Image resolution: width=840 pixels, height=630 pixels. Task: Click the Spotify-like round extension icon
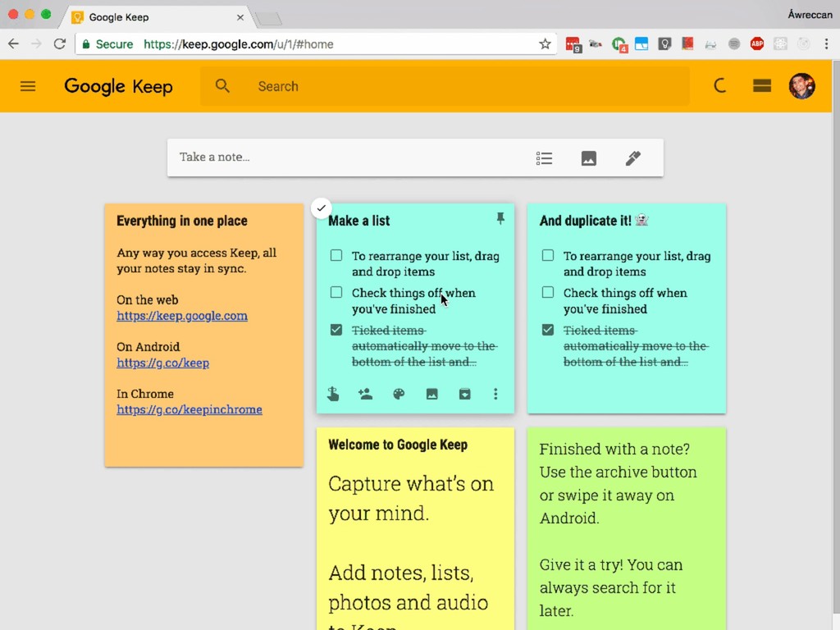click(734, 44)
